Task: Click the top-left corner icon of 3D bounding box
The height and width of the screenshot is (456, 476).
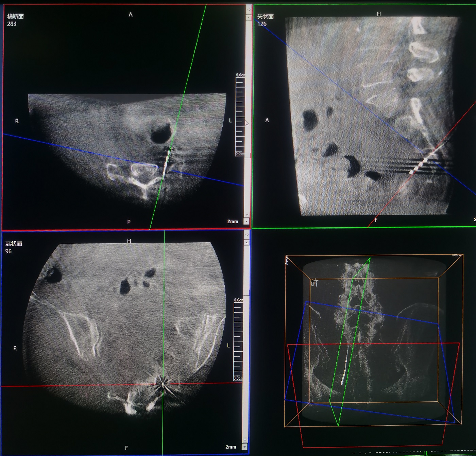Action: 287,260
